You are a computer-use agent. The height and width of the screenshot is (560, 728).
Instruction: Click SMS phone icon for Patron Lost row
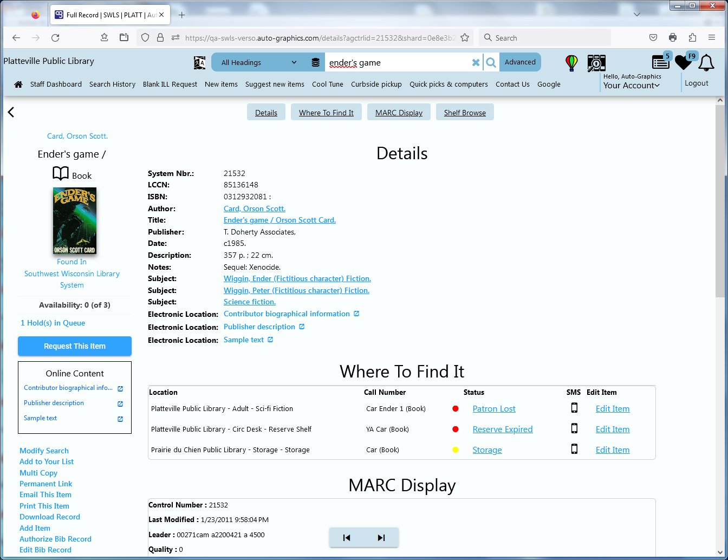(574, 408)
